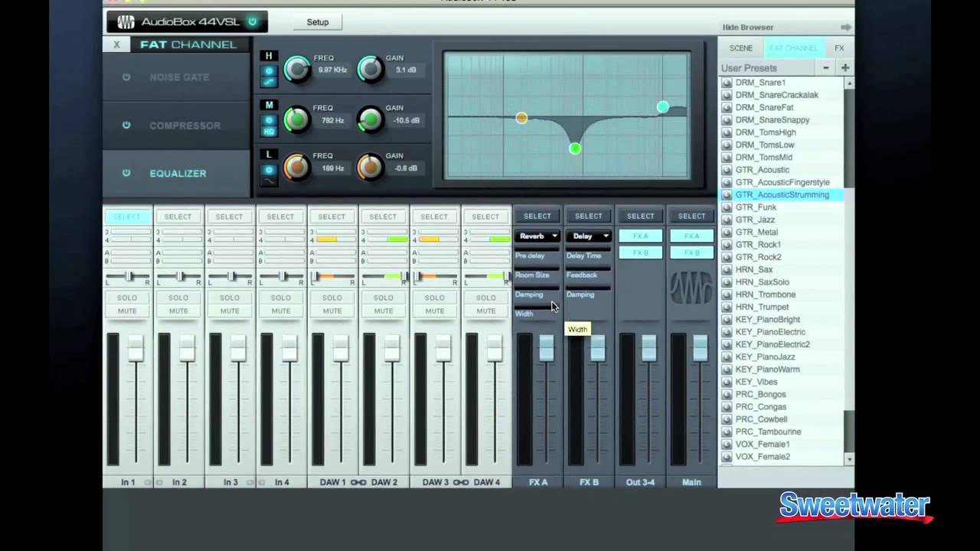980x551 pixels.
Task: Open the Delay type dropdown on FX B
Action: click(x=589, y=236)
